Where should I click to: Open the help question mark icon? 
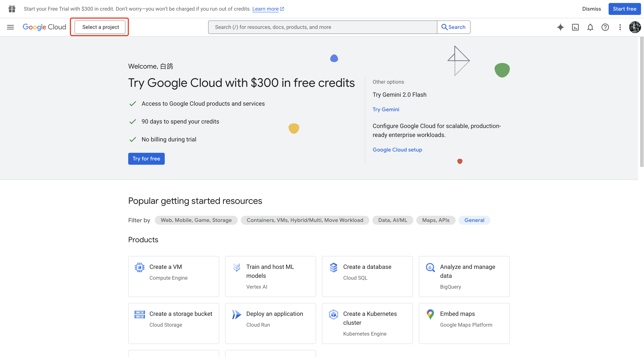tap(605, 27)
